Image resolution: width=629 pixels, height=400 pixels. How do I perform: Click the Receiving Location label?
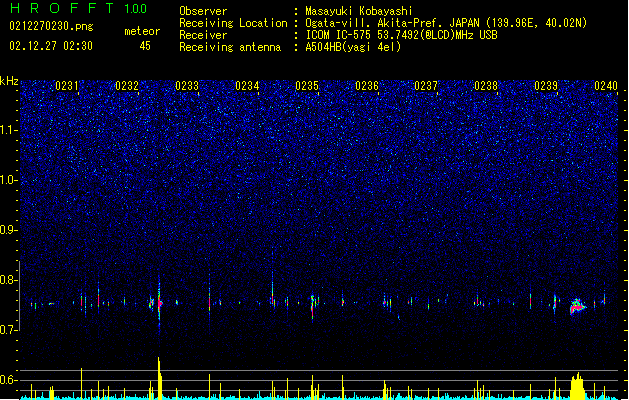click(x=233, y=23)
